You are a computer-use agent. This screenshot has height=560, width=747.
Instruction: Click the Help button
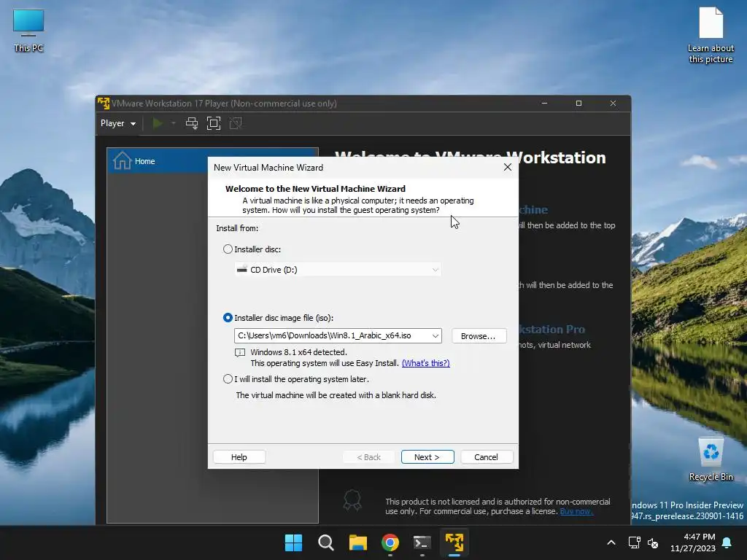click(x=239, y=457)
